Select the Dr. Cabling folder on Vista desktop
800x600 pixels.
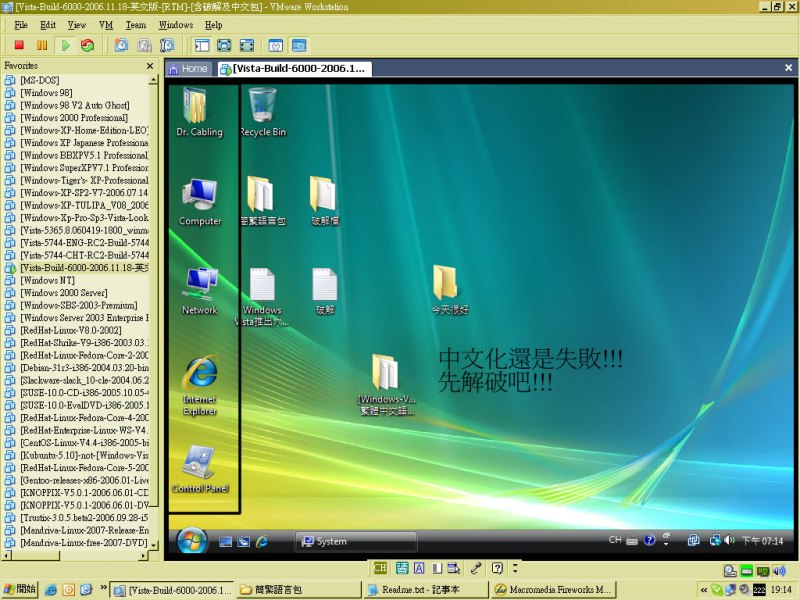coord(199,112)
